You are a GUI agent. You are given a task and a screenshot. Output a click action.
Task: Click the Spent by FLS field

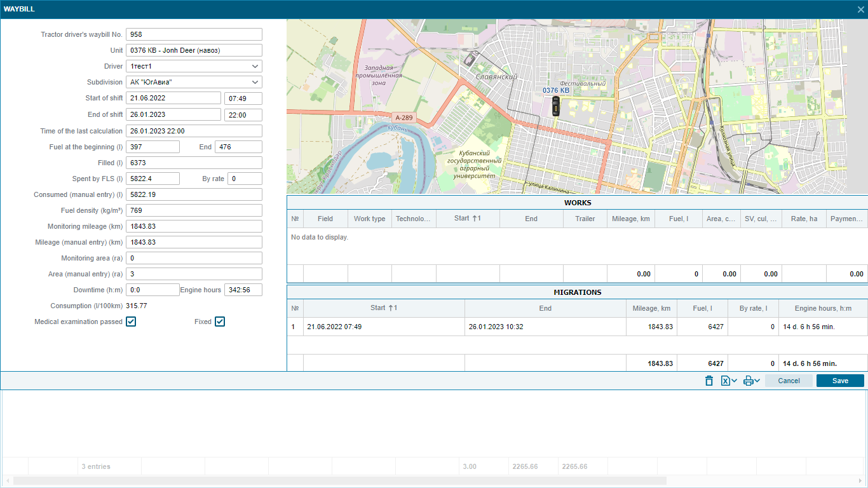(153, 179)
